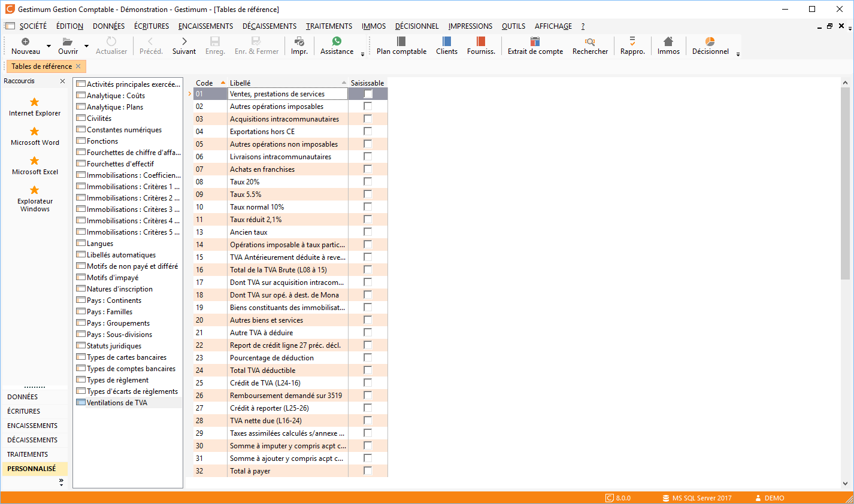854x504 pixels.
Task: Toggle Saisissable for code 01 row
Action: click(368, 94)
